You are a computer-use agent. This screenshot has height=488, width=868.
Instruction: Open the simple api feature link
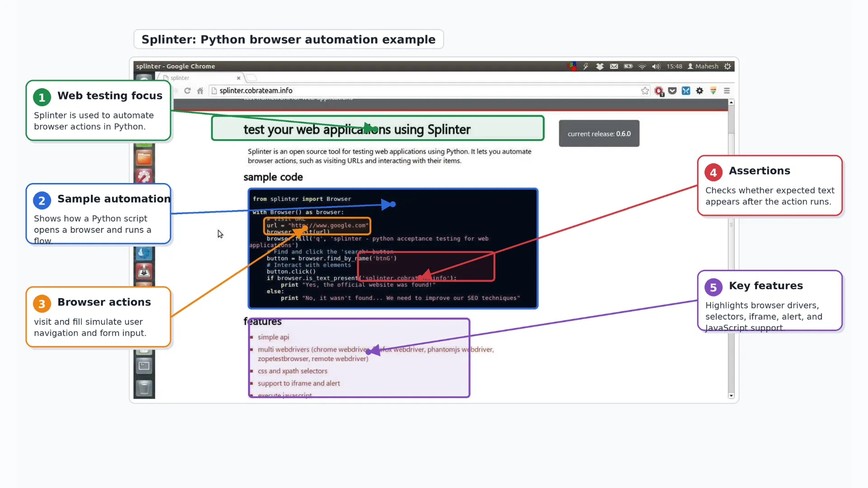point(273,337)
